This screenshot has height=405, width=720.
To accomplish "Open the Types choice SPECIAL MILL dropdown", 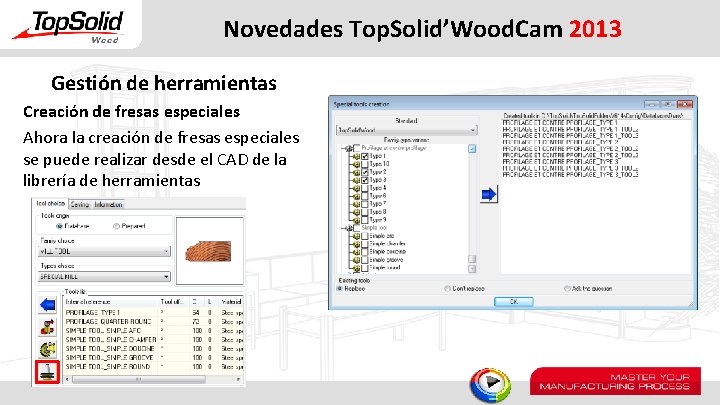I will [x=104, y=276].
